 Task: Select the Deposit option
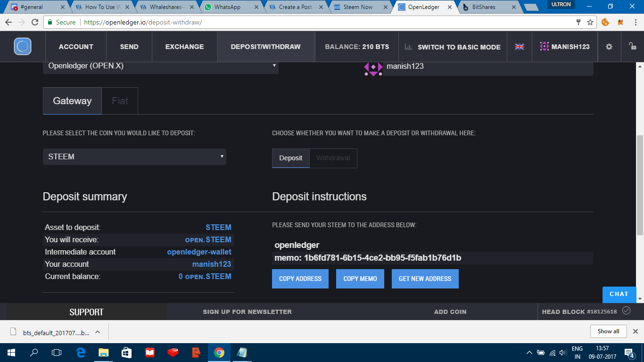coord(291,158)
